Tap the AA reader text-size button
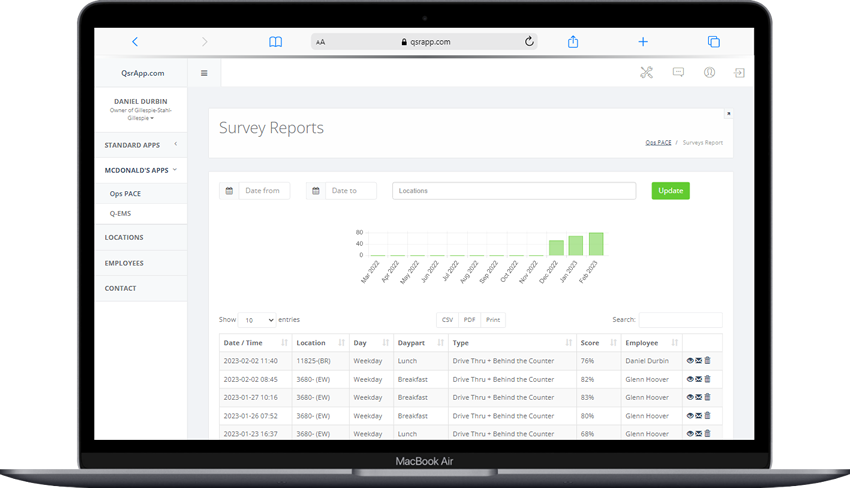The height and width of the screenshot is (488, 850). [x=320, y=42]
